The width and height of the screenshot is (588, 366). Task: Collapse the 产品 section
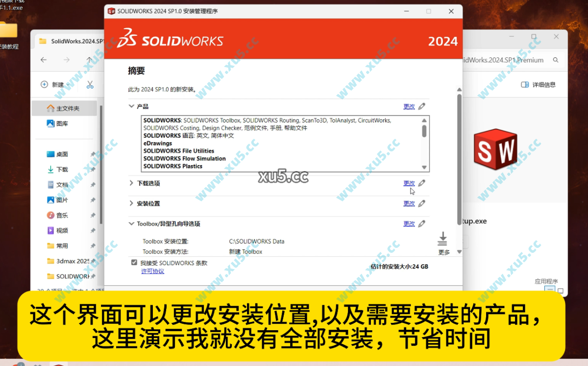131,106
